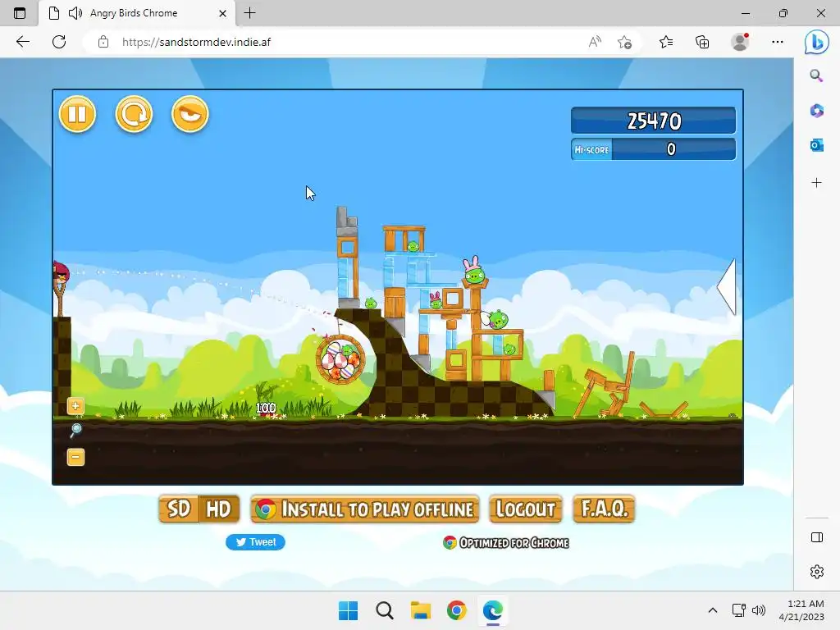840x630 pixels.
Task: Open tab actions menu at top-left
Action: (20, 13)
